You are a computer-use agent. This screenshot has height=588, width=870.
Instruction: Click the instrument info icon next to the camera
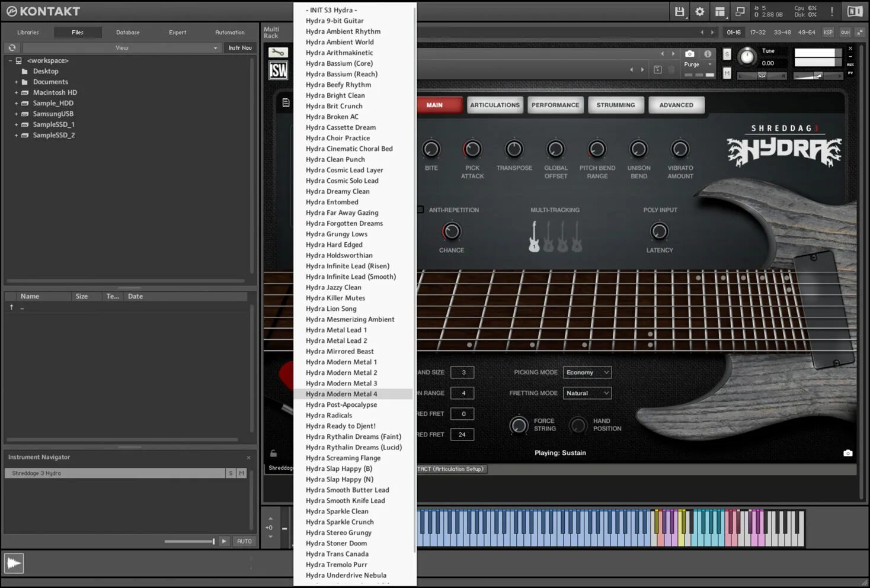pos(707,54)
